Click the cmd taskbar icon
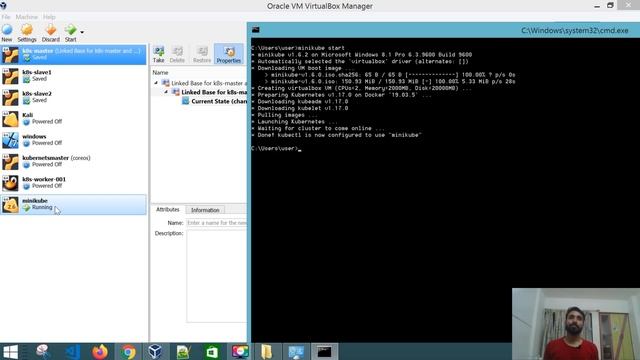Image resolution: width=640 pixels, height=360 pixels. [324, 351]
